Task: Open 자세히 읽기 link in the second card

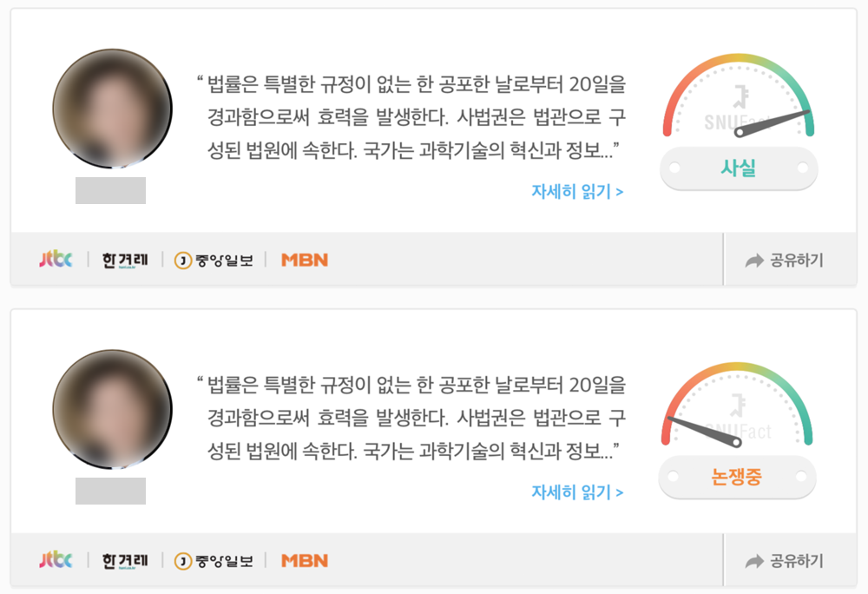Action: pos(577,492)
